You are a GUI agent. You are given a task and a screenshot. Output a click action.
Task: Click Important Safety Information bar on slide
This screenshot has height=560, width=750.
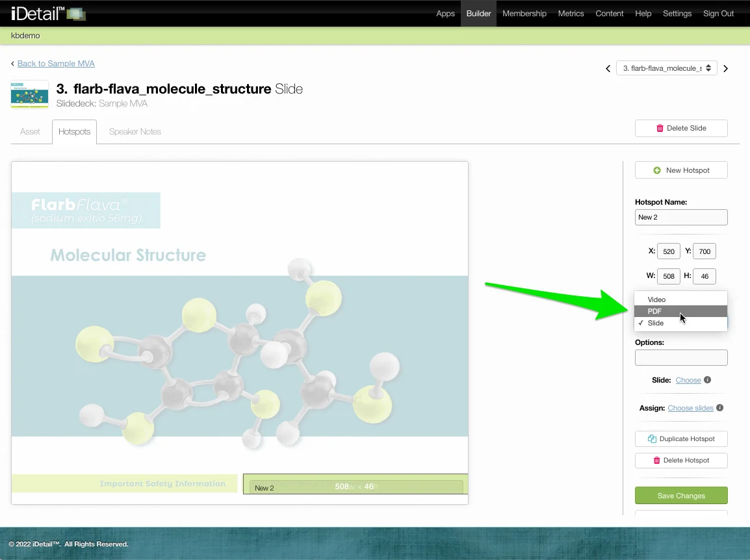point(124,483)
